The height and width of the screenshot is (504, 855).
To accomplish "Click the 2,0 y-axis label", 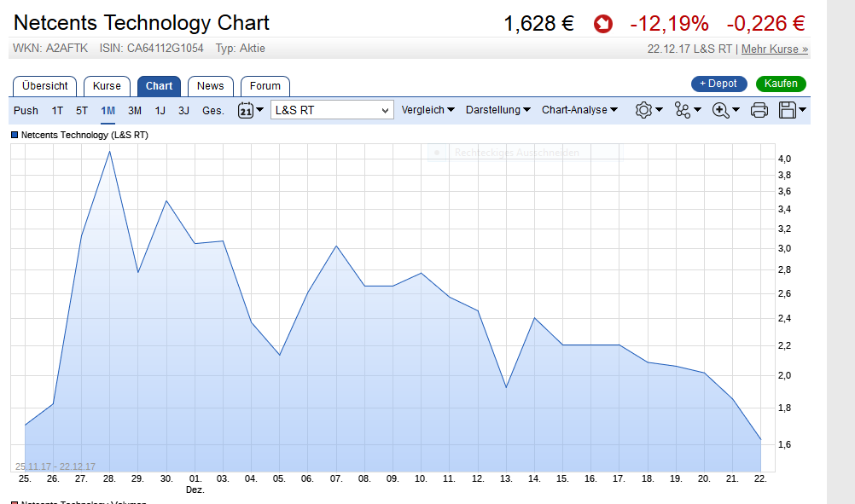I will pos(784,375).
